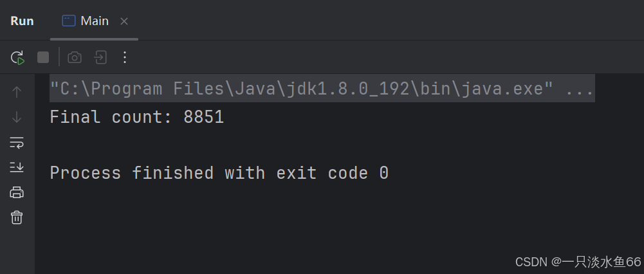
Task: Click the java.exe command line path
Action: [302, 89]
